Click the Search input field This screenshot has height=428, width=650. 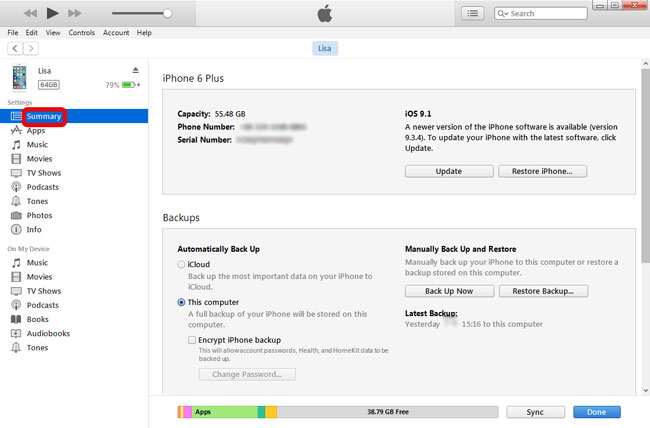[541, 13]
